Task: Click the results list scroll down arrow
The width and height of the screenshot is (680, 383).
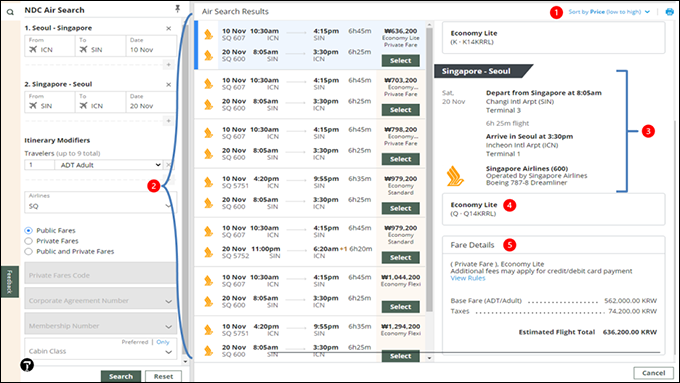Action: 429,358
